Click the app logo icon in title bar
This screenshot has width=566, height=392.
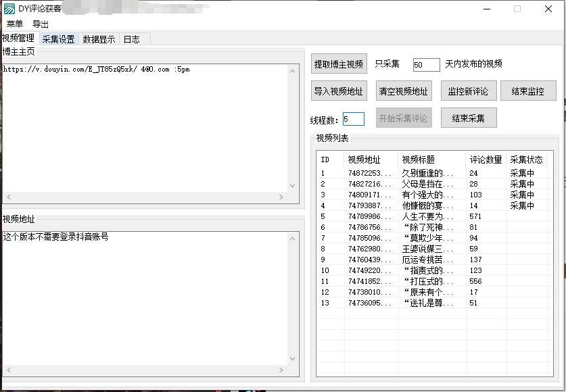(10, 9)
